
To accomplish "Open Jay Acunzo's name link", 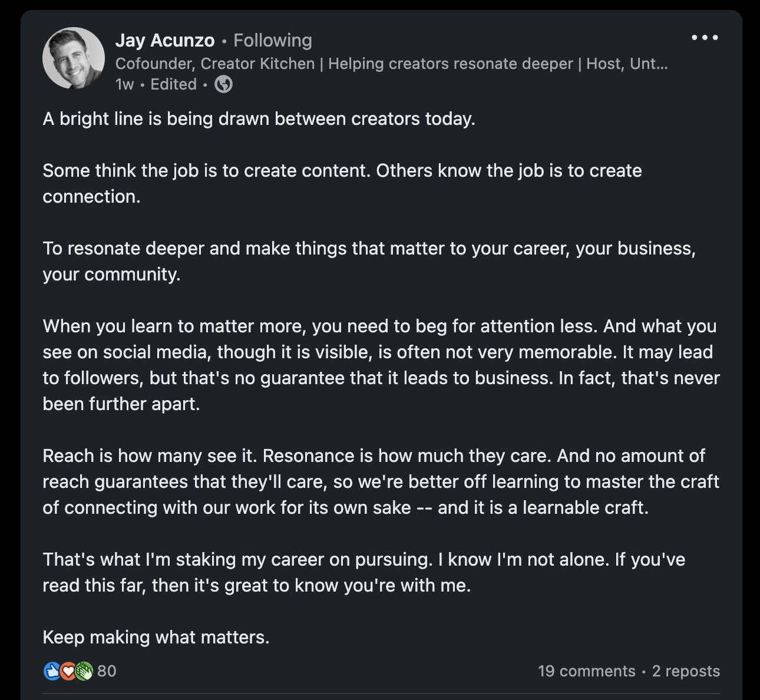I will pos(165,40).
